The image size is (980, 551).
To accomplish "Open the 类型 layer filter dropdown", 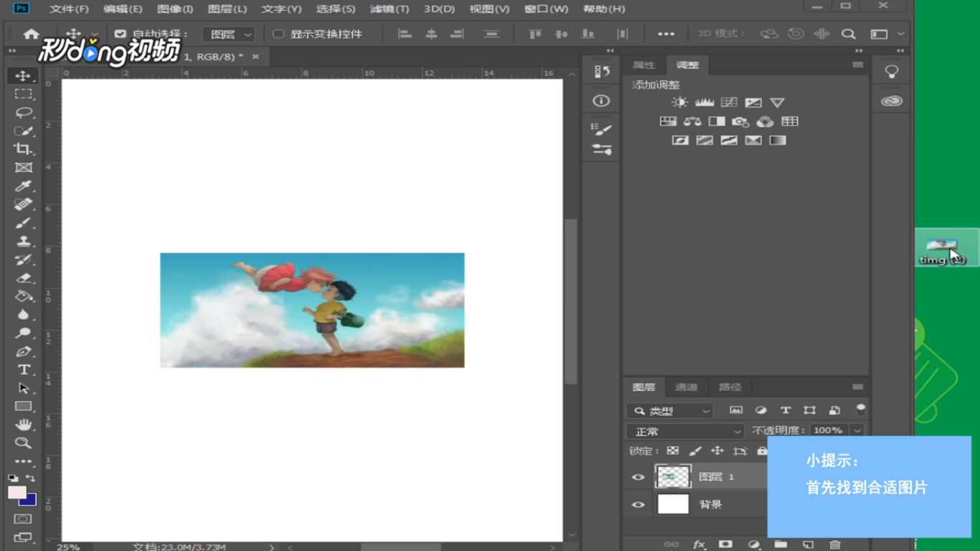I will coord(669,411).
